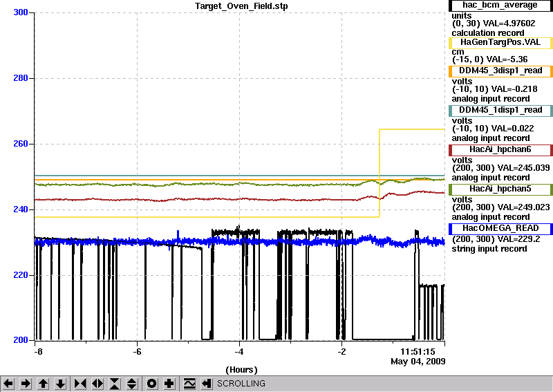Click the waveform graph-options icon
553x392 pixels.
tap(189, 383)
